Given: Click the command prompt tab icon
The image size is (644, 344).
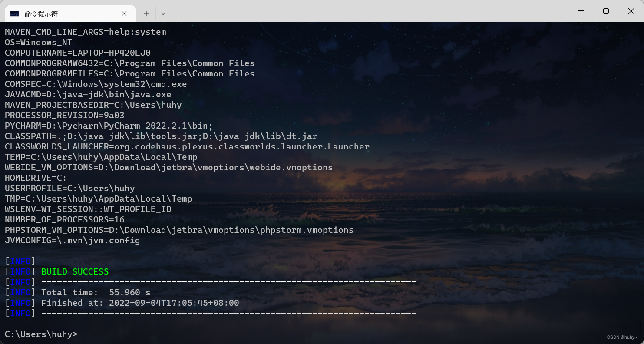Looking at the screenshot, I should [14, 13].
